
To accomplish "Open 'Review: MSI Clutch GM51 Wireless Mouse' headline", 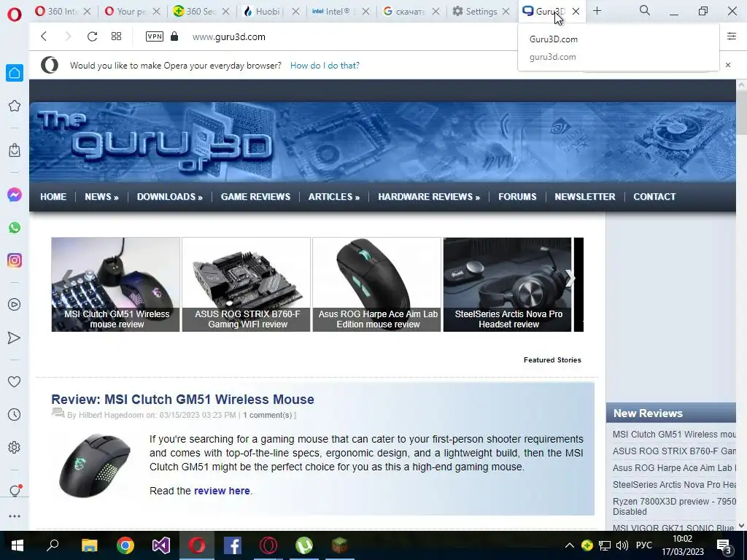I will pos(182,399).
